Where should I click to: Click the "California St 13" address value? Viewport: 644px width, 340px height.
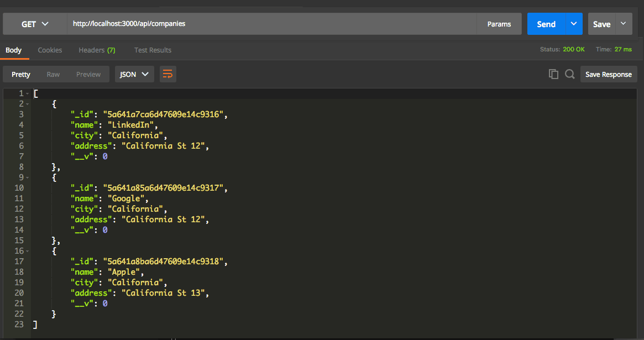click(x=163, y=293)
